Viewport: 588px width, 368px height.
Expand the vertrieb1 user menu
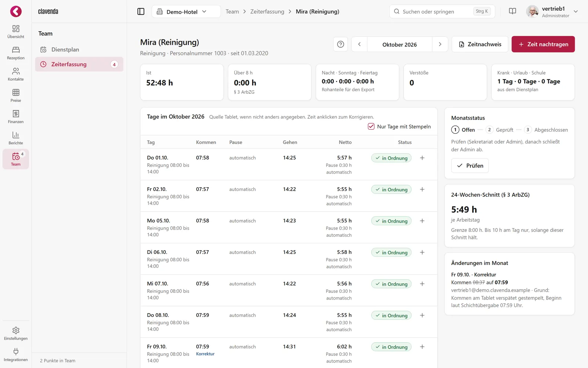pos(552,11)
